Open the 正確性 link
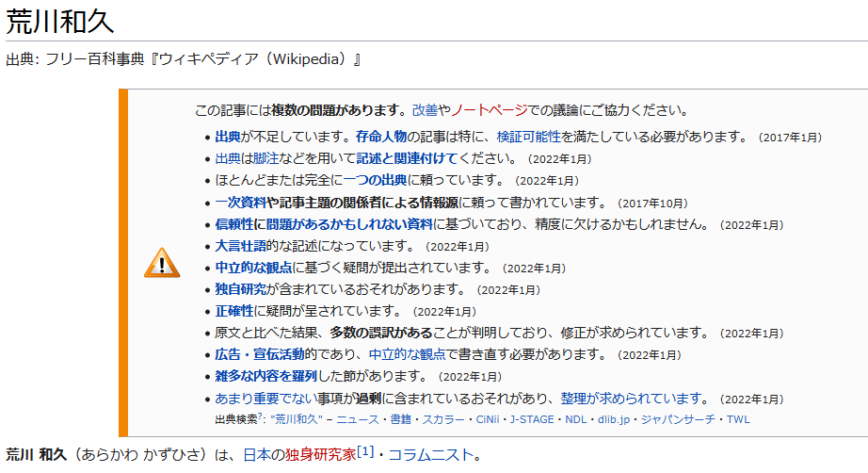 tap(234, 311)
